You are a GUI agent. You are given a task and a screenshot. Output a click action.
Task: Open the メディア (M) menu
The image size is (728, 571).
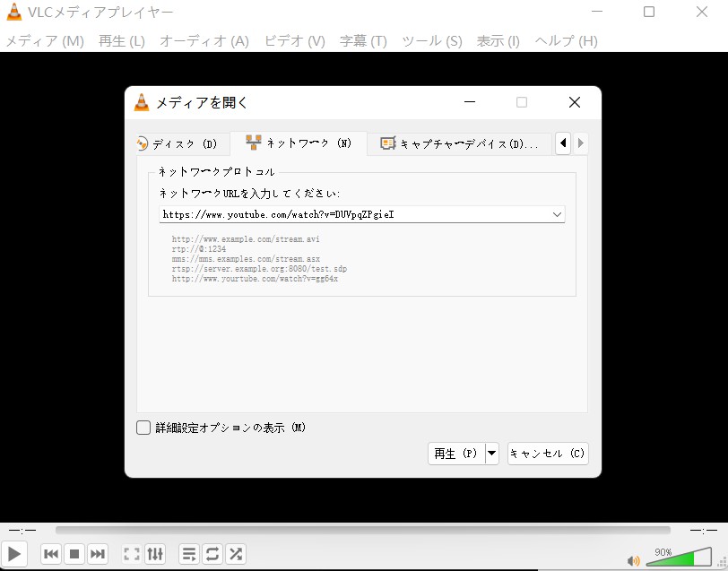(45, 41)
